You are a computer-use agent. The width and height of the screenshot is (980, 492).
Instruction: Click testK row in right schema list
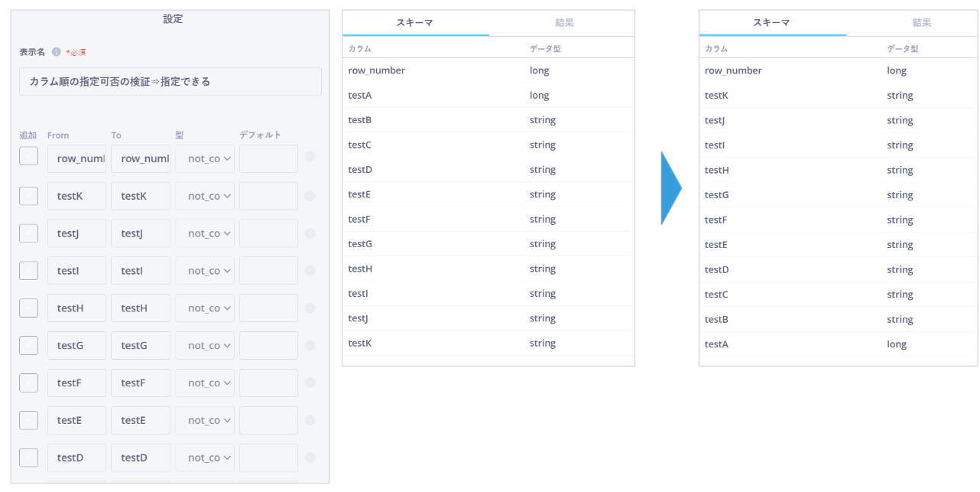point(839,96)
